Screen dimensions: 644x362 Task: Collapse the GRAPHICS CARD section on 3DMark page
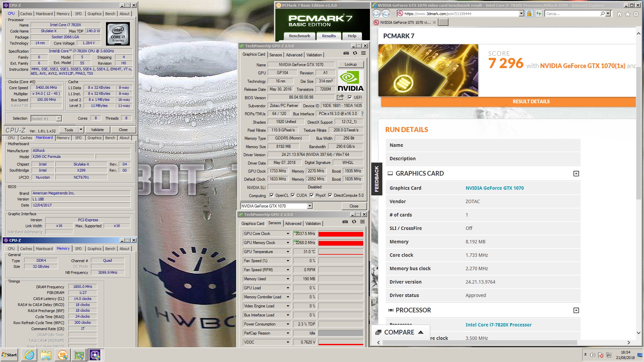pos(576,174)
